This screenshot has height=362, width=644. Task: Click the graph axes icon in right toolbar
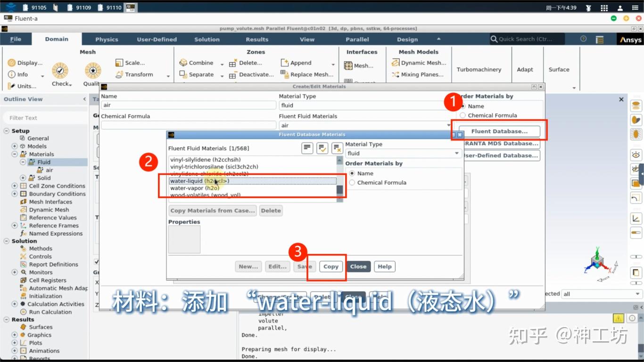point(636,218)
